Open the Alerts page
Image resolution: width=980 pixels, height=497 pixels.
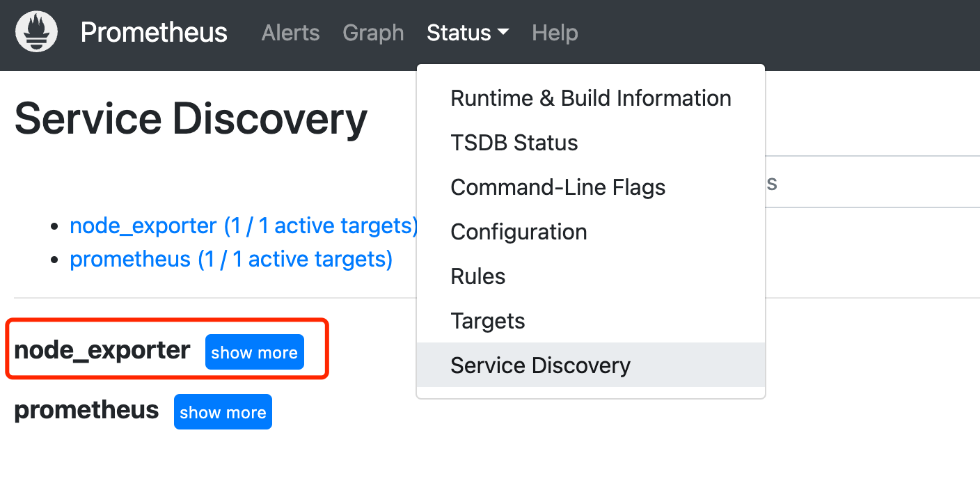click(290, 33)
